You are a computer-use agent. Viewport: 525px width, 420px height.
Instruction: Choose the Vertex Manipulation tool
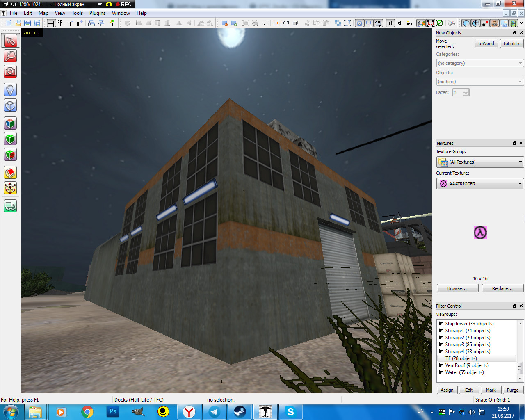[x=10, y=188]
